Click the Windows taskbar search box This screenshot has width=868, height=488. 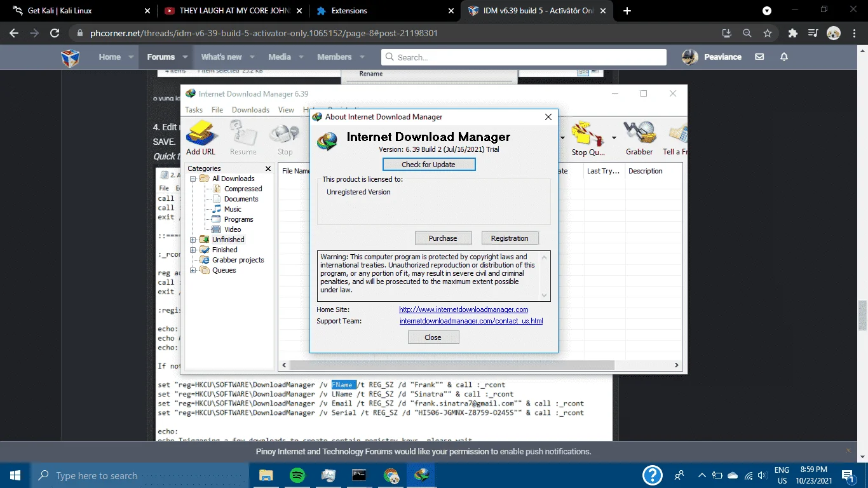(x=139, y=475)
